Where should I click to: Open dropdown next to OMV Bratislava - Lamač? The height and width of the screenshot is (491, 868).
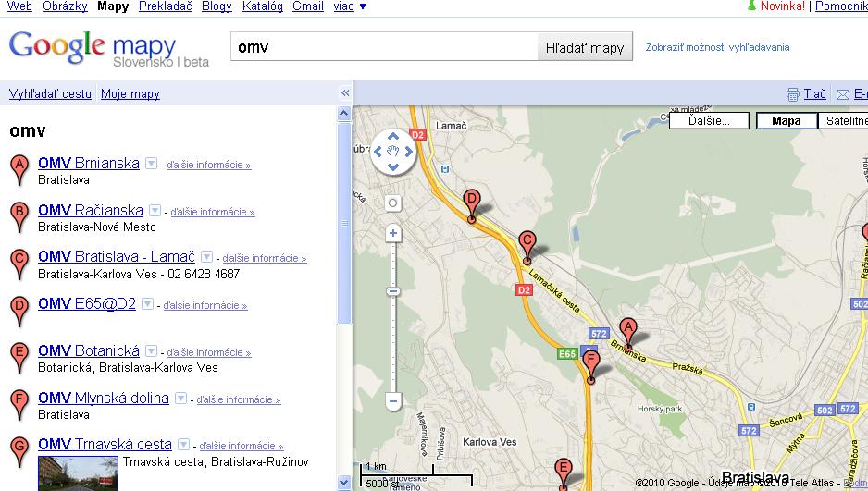pos(206,257)
